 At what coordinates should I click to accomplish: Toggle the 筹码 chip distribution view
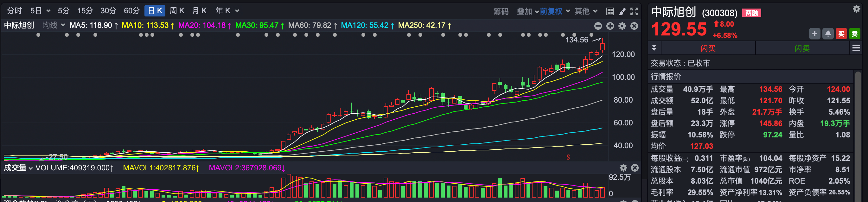tap(501, 11)
